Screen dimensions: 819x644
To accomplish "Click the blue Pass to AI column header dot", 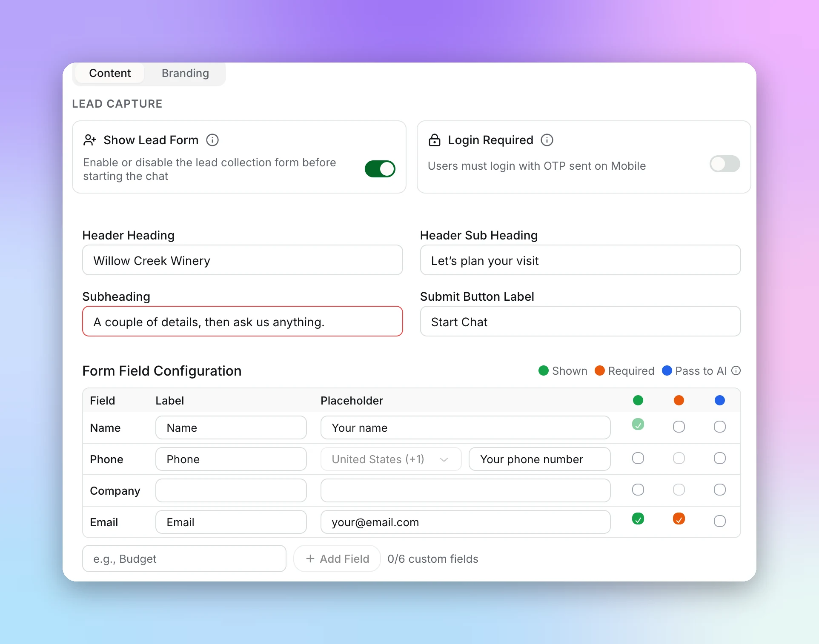I will (x=720, y=400).
